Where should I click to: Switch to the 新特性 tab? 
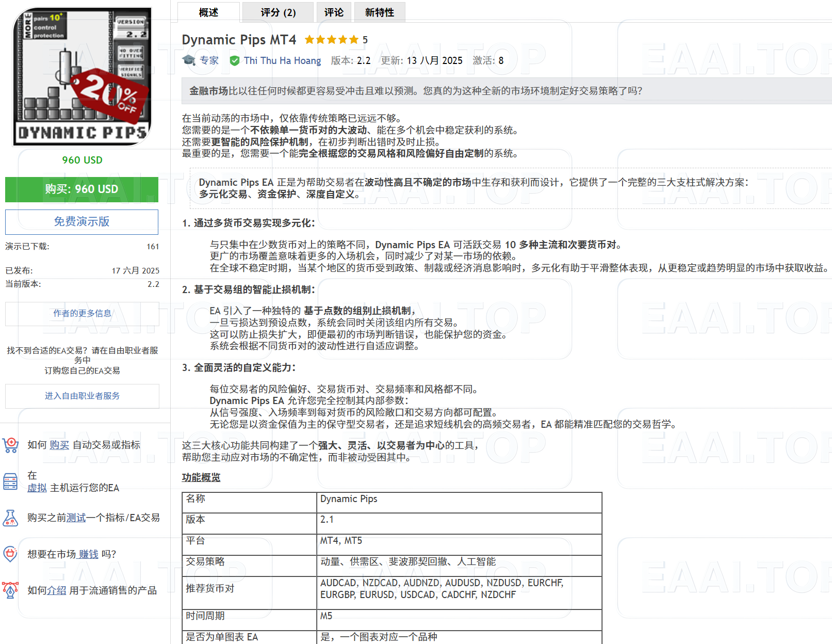pos(379,12)
